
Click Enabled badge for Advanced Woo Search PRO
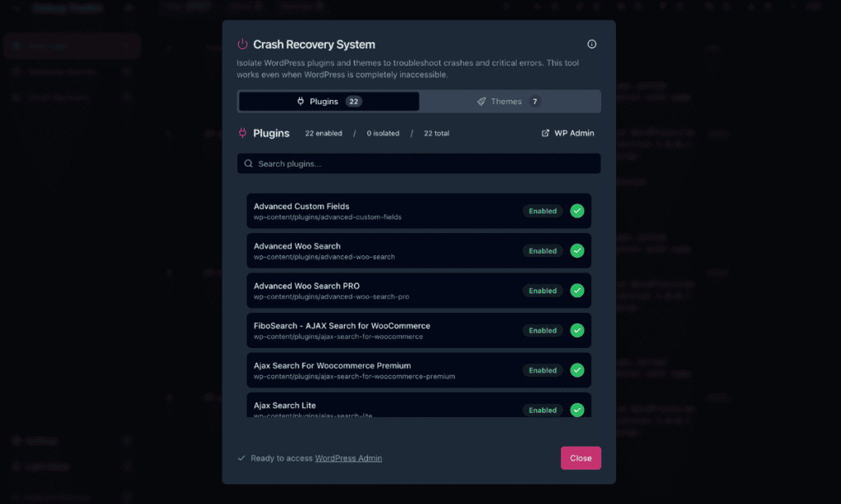point(543,291)
